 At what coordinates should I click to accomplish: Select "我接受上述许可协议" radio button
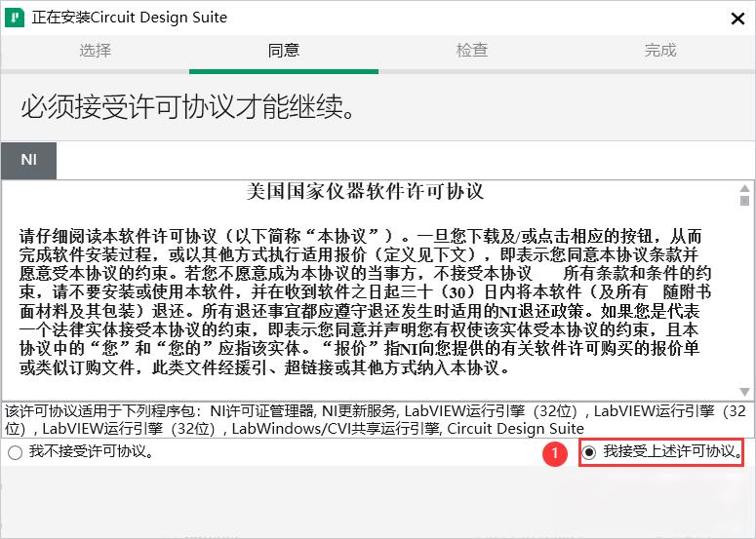coord(589,452)
